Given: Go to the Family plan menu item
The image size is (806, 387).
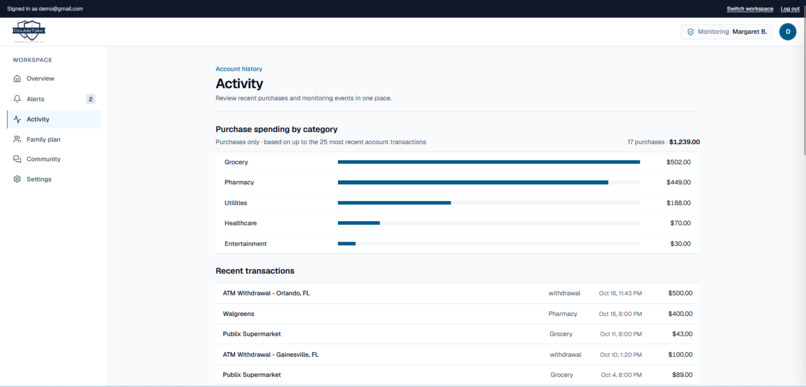Looking at the screenshot, I should point(54,139).
